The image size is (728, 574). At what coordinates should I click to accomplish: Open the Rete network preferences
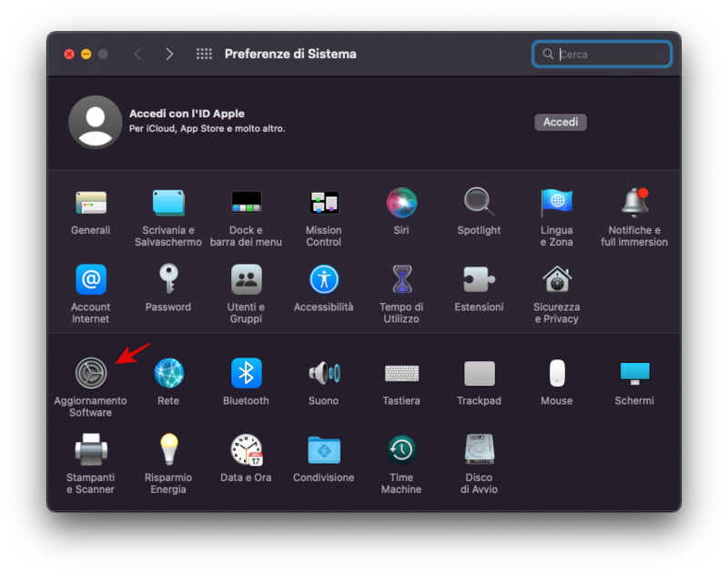click(168, 373)
